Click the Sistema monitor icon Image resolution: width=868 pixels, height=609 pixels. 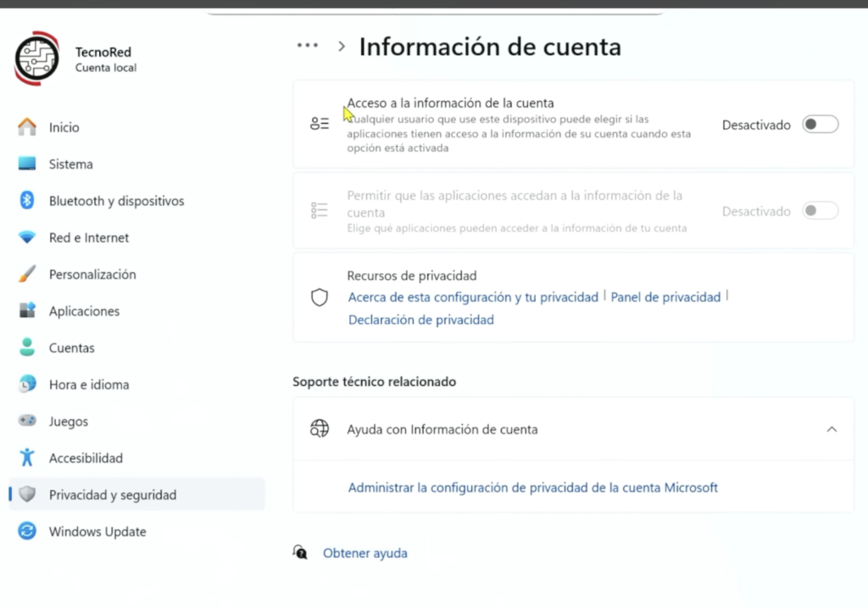point(26,164)
